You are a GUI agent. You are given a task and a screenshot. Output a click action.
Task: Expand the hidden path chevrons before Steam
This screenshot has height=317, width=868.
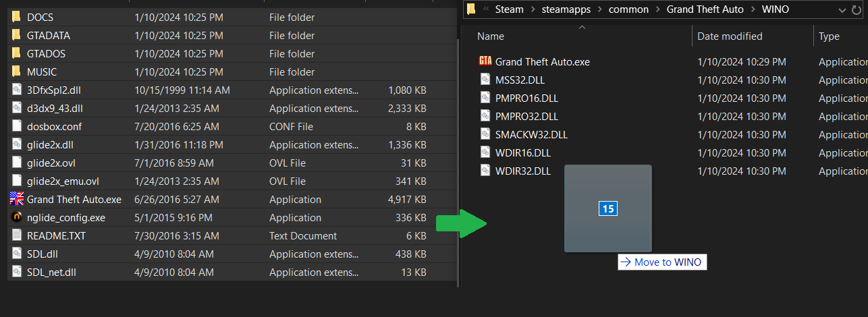(x=487, y=9)
